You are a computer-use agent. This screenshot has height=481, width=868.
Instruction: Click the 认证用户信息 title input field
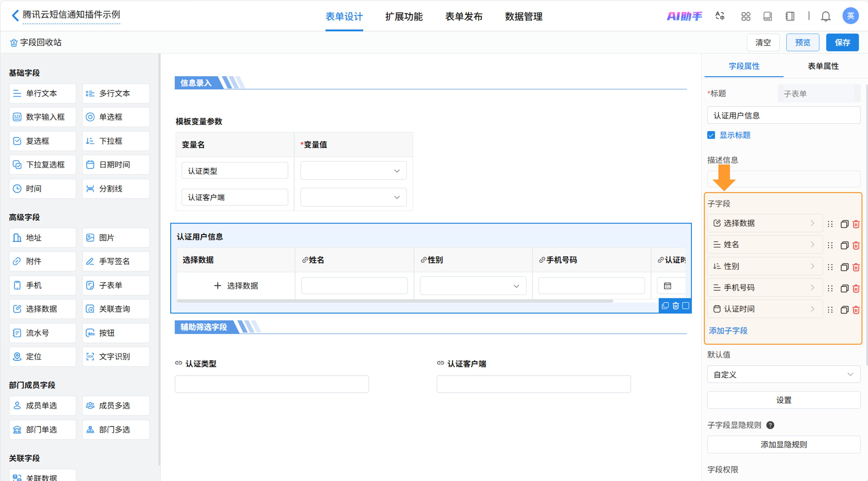point(783,116)
